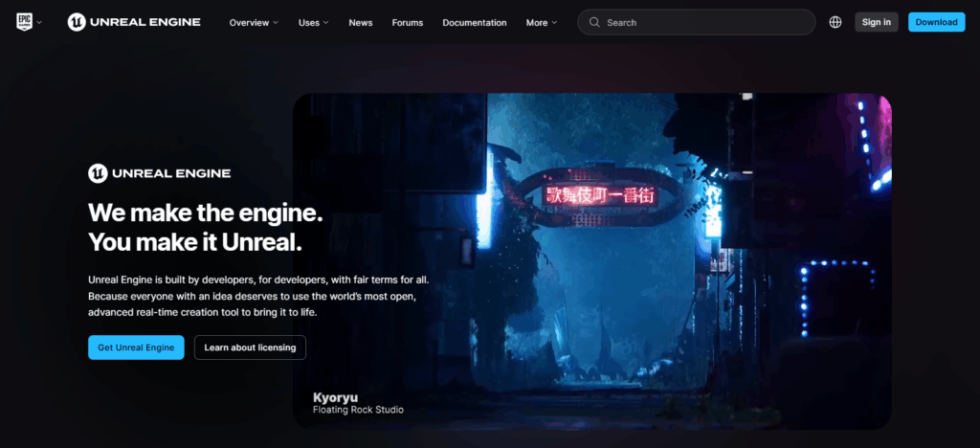Click the magnifying glass search icon

[x=594, y=22]
